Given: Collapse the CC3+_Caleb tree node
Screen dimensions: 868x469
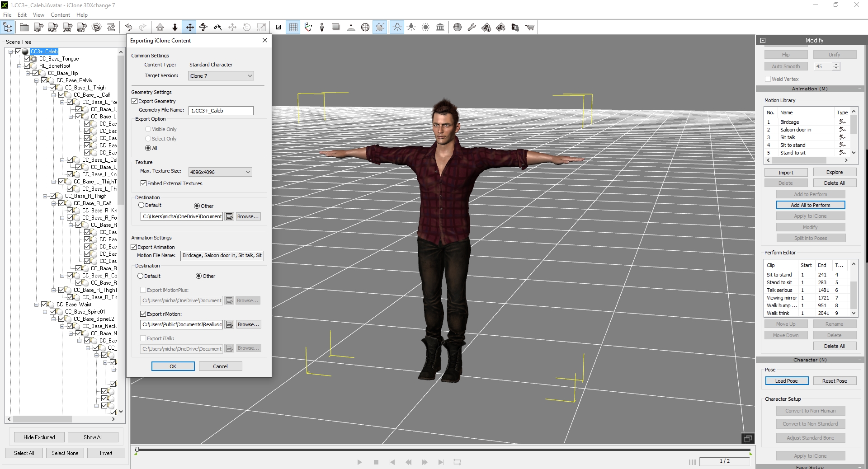Looking at the screenshot, I should click(x=10, y=52).
